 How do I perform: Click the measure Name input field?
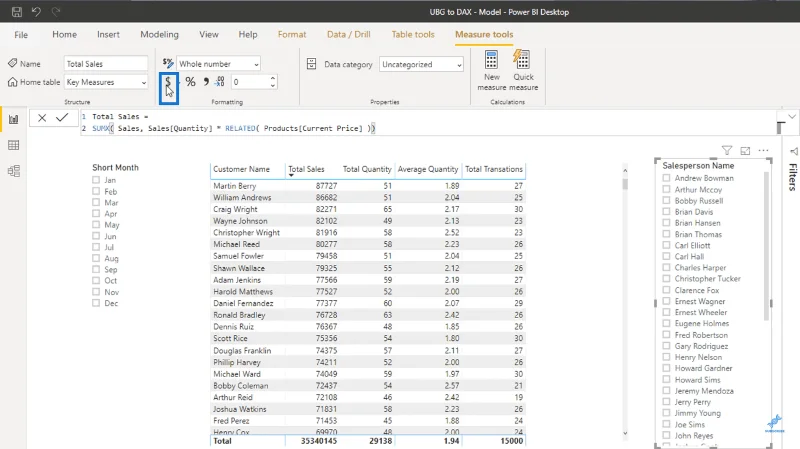click(106, 64)
